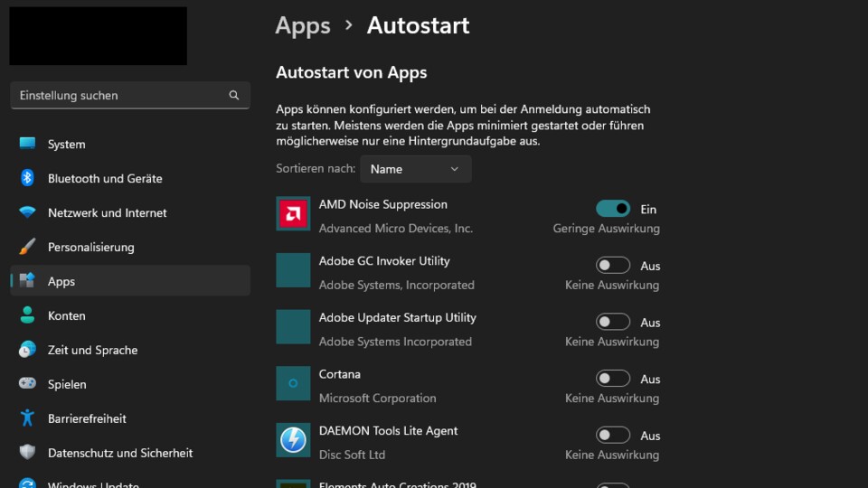The width and height of the screenshot is (868, 488).
Task: Click the Apps breadcrumb link
Action: tap(303, 25)
